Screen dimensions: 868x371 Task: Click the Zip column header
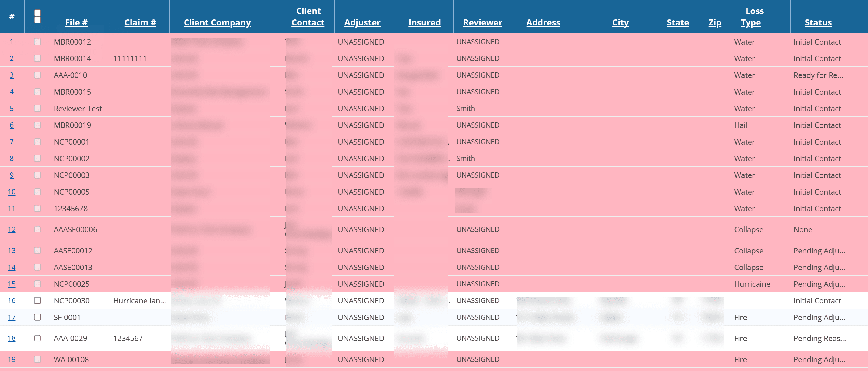714,22
